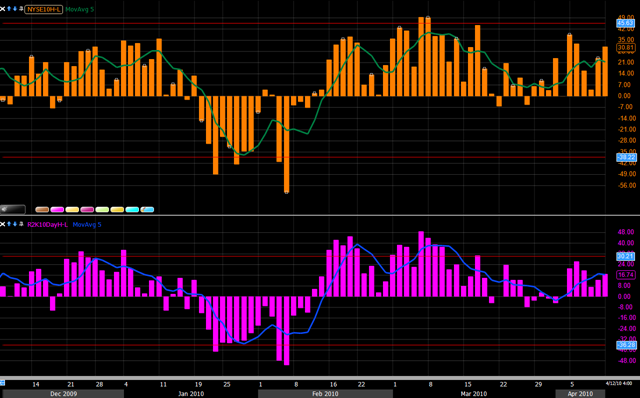Select the blue MovAvg 5 label
Viewport: 640px width, 398px height.
point(87,225)
